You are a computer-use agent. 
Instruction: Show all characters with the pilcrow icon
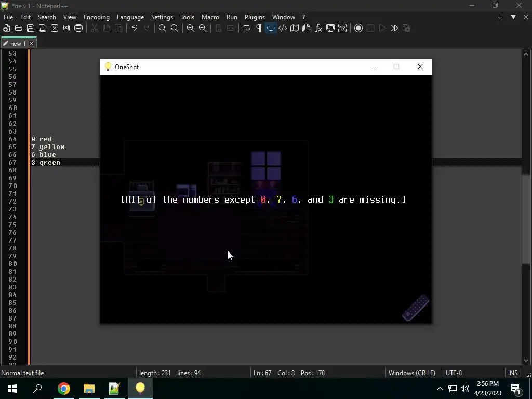259,28
